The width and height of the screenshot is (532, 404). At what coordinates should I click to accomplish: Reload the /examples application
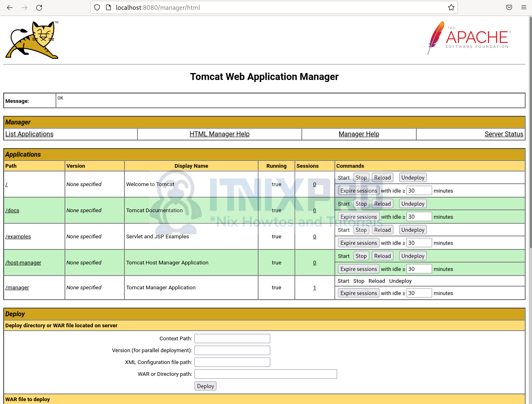[382, 230]
